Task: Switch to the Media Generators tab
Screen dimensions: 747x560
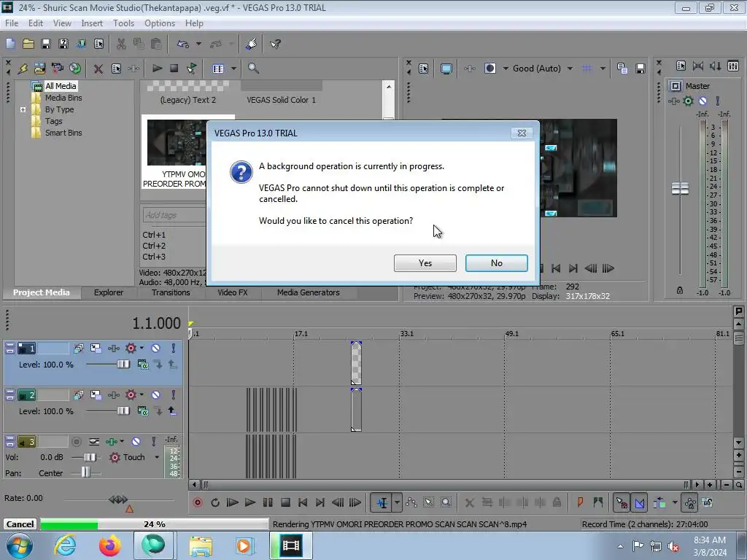Action: point(309,292)
